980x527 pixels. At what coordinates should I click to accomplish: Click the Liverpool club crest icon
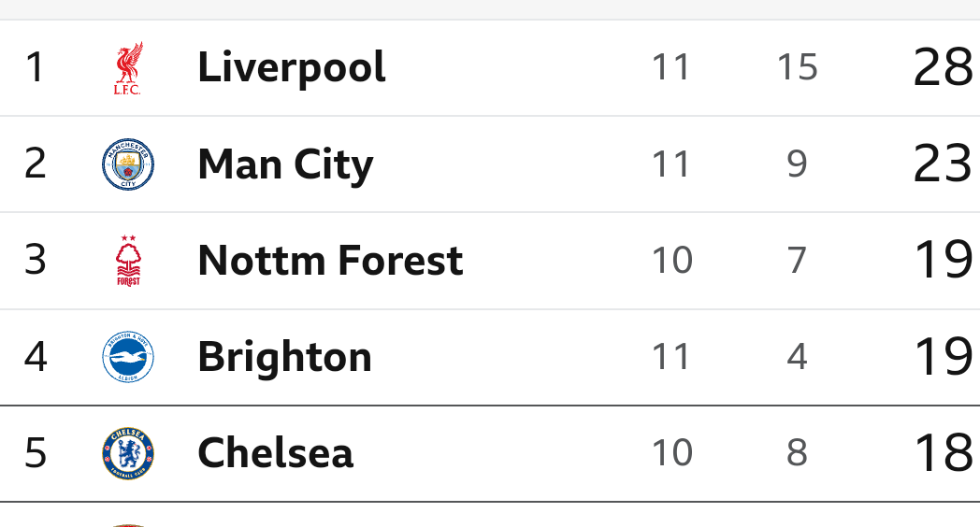pyautogui.click(x=128, y=68)
